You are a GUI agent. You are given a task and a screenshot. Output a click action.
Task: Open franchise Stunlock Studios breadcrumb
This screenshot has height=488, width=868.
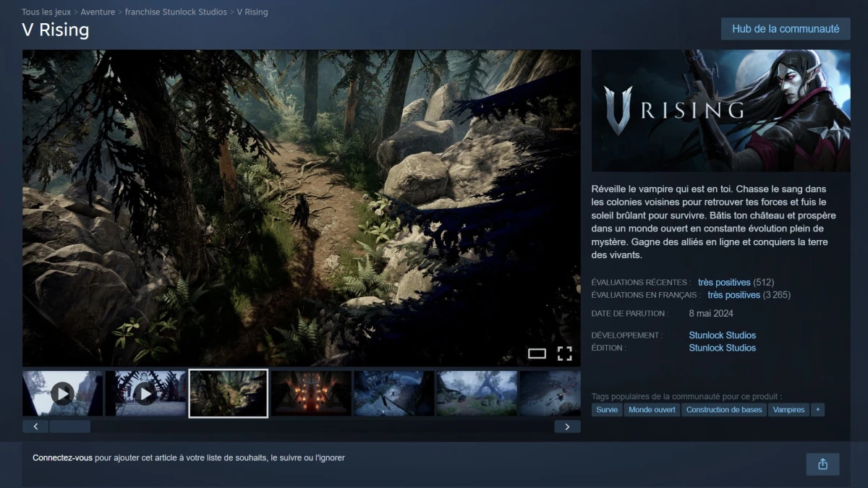click(x=176, y=12)
